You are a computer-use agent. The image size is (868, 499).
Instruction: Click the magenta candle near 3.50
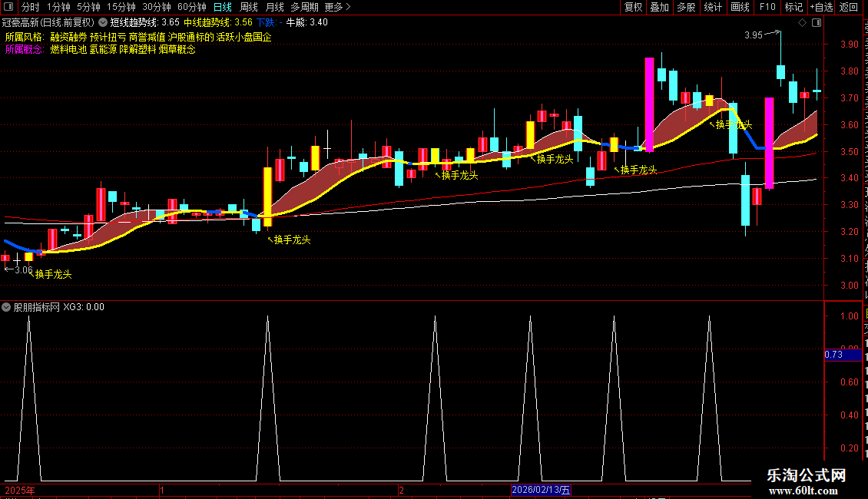pos(769,144)
